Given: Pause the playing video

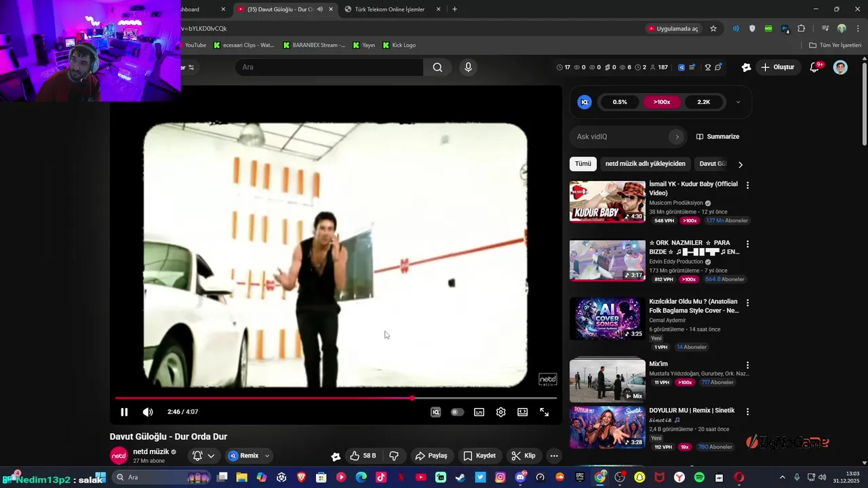Looking at the screenshot, I should tap(124, 412).
